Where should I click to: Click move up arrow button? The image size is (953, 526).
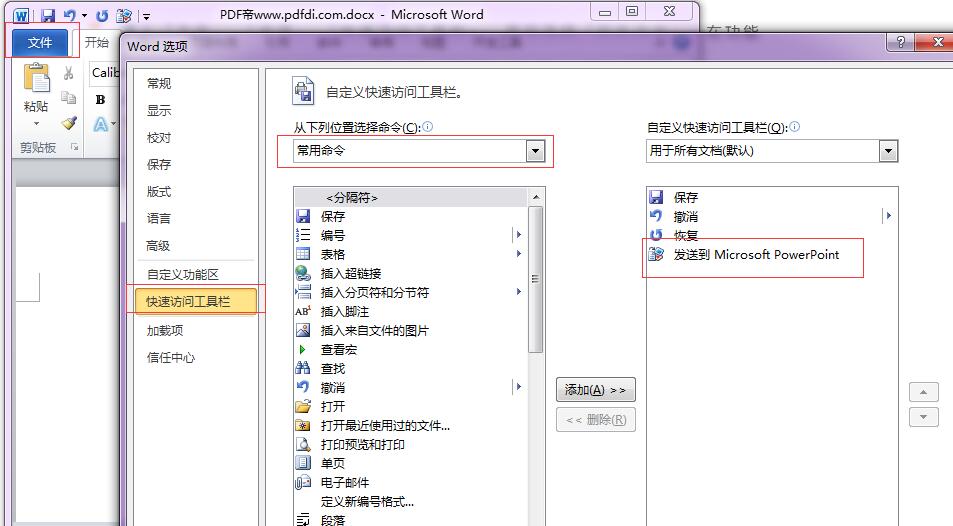click(923, 392)
